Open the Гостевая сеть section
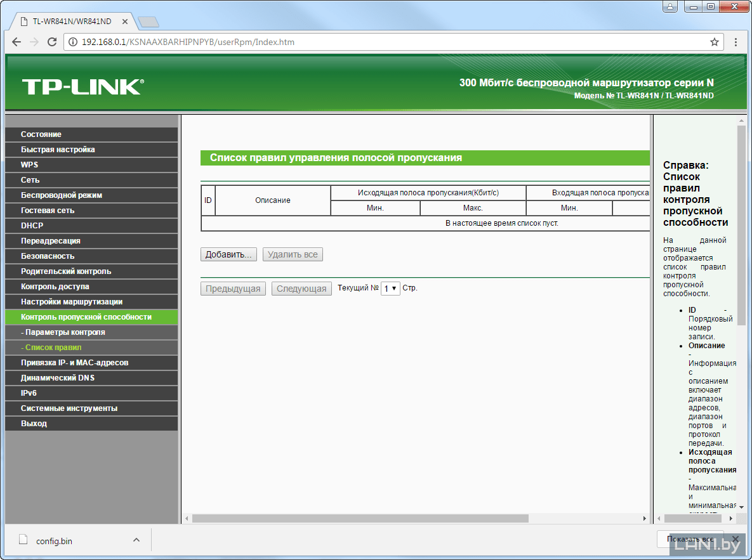 (x=91, y=211)
